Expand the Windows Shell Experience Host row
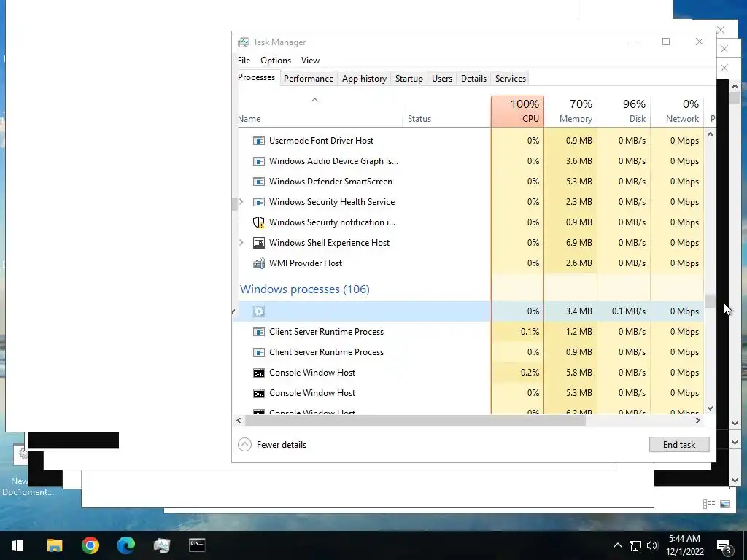 click(241, 242)
